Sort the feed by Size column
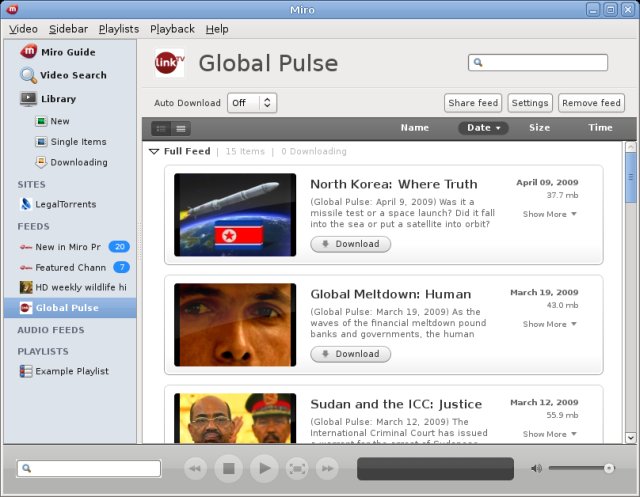Image resolution: width=640 pixels, height=497 pixels. 539,128
